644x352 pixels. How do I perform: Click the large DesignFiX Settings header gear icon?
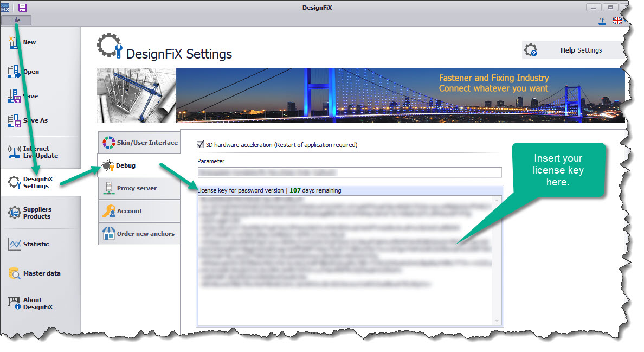[110, 46]
